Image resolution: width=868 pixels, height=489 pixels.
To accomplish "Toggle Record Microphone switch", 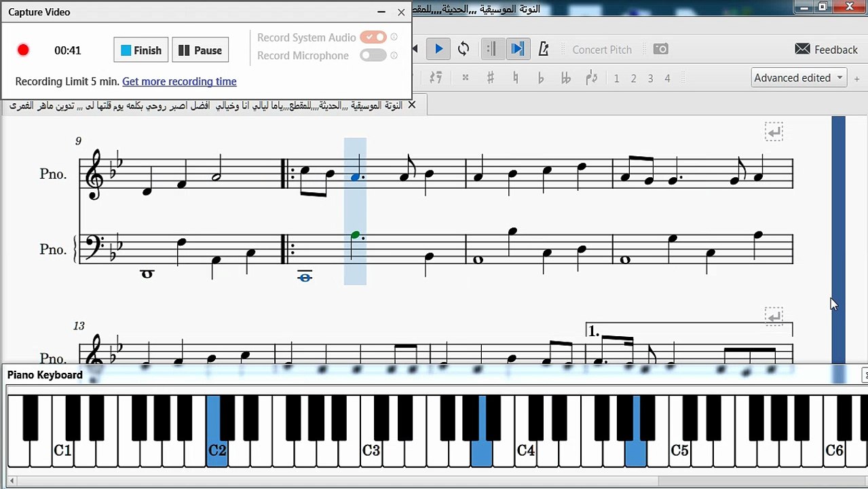I will [373, 55].
